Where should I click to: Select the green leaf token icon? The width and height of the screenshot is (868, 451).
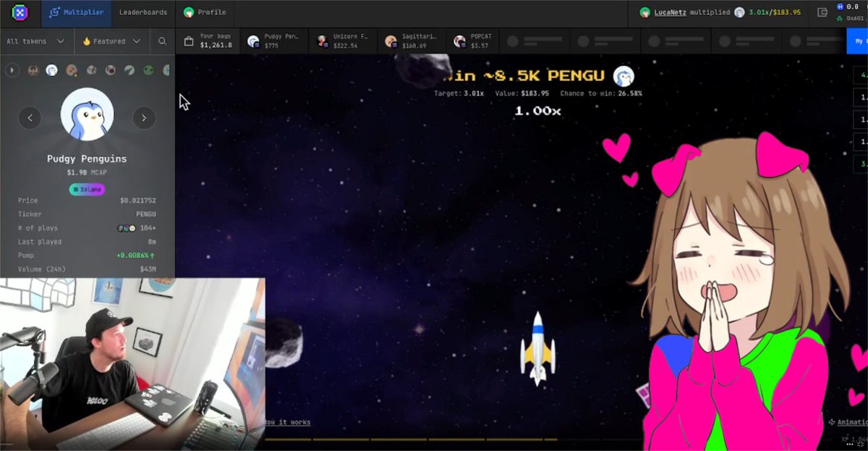pyautogui.click(x=129, y=70)
